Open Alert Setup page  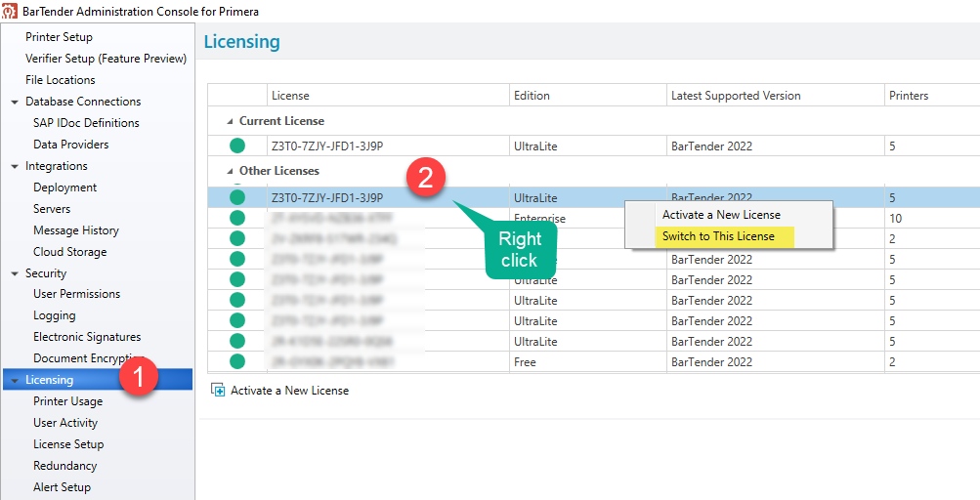[62, 487]
